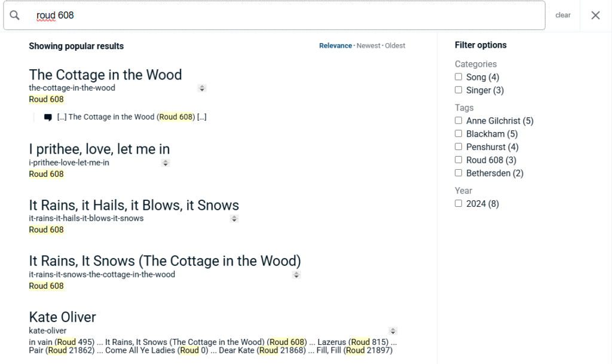Click the sort arrows beside I prithee, love, let me in
The height and width of the screenshot is (364, 612).
coord(166,162)
